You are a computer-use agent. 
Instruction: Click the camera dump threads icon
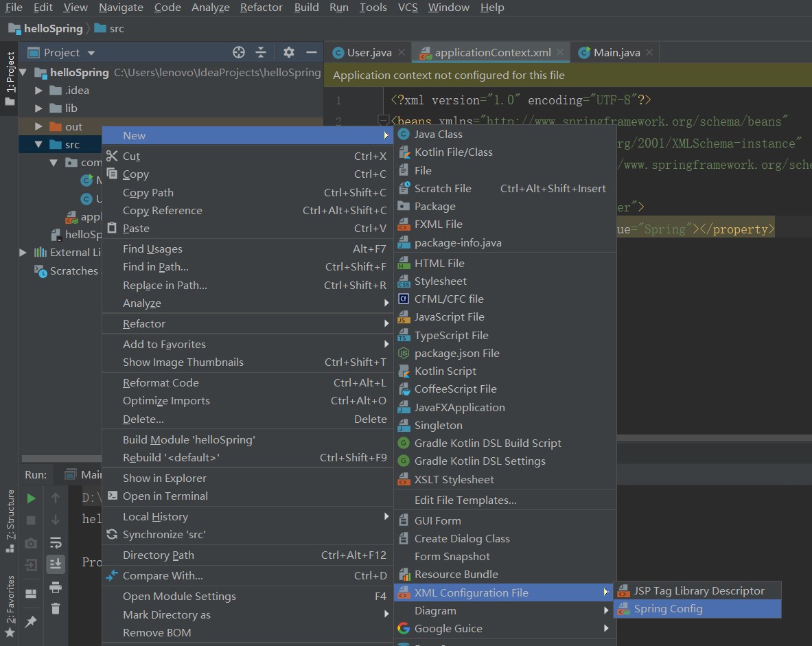pyautogui.click(x=31, y=543)
